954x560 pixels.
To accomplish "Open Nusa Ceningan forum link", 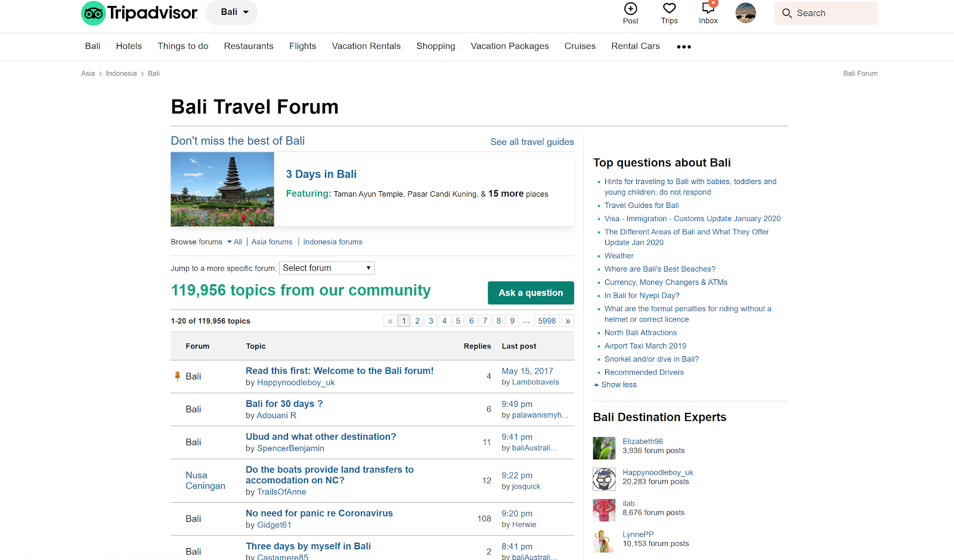I will 205,480.
